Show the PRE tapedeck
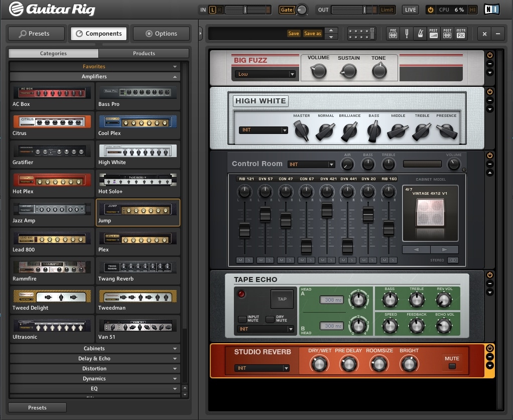This screenshot has height=420, width=513. [393, 33]
